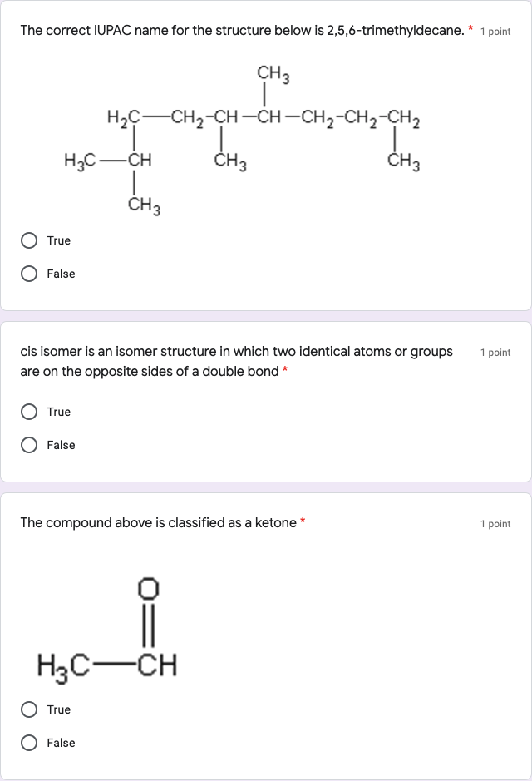Select True for the cis isomer question
Screen dimensions: 532x781
pos(29,412)
